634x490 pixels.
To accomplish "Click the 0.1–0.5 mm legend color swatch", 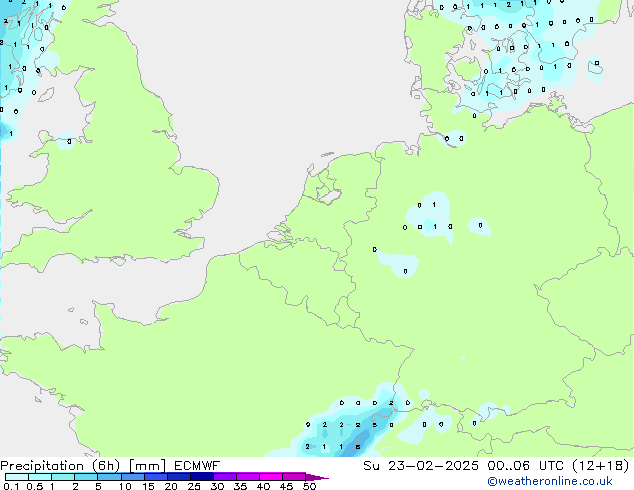I will [x=17, y=477].
